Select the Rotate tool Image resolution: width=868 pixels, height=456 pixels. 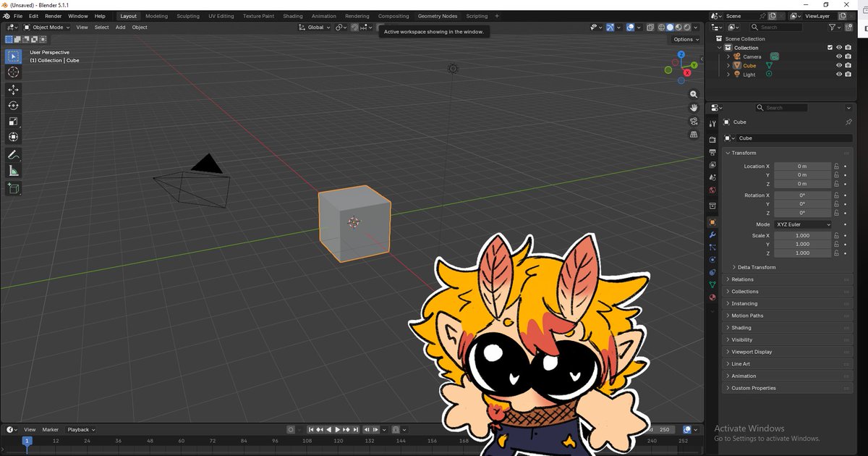coord(13,106)
